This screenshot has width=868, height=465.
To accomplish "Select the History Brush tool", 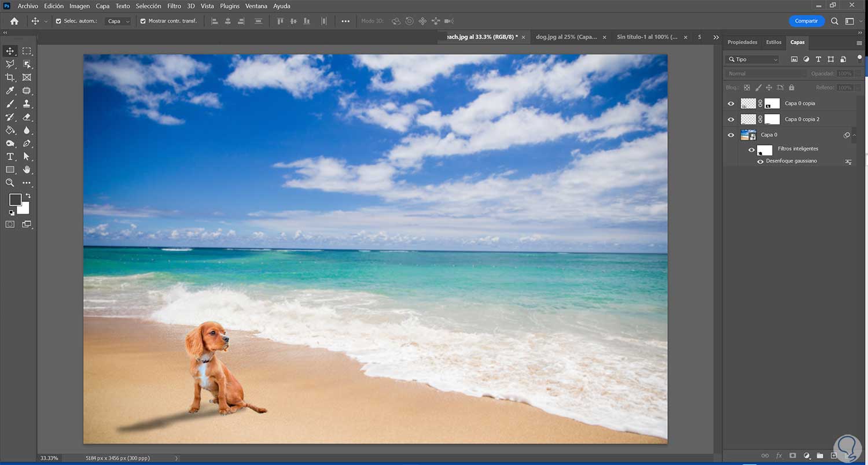I will (10, 117).
